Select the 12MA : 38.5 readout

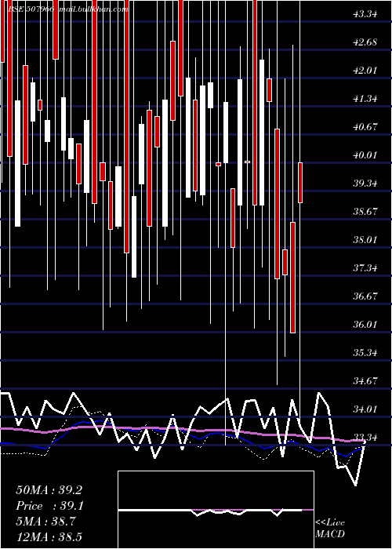point(49,537)
